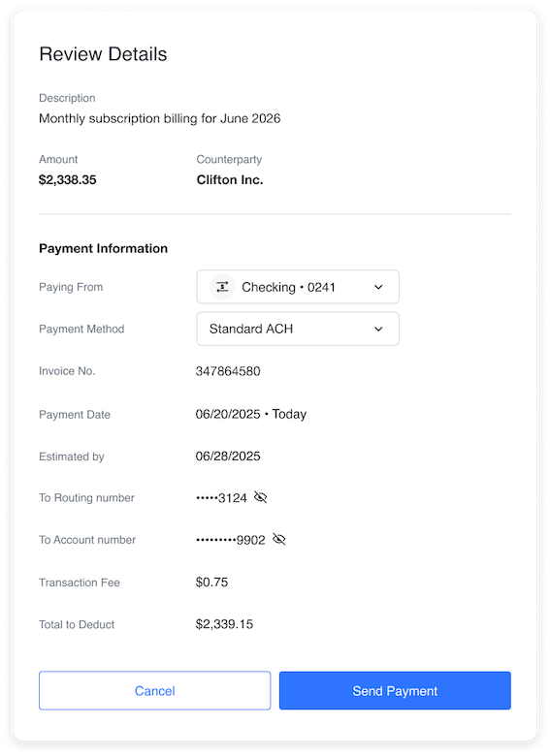Expand the Payment Method chevron arrow
Image resolution: width=550 pixels, height=756 pixels.
(x=378, y=329)
